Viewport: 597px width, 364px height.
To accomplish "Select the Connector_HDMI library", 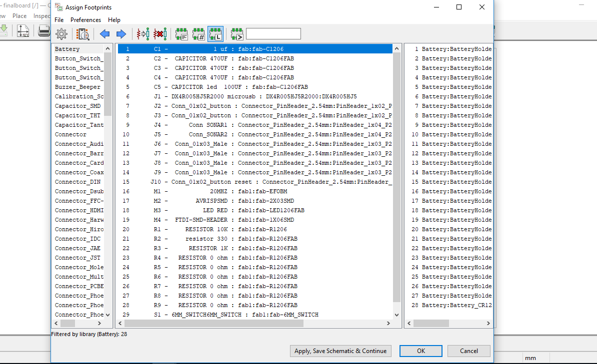I will [78, 210].
